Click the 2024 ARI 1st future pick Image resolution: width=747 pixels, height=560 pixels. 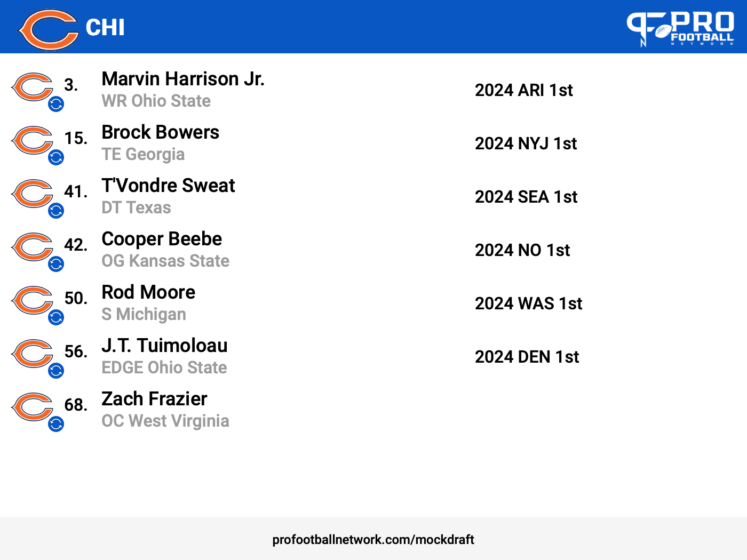pyautogui.click(x=524, y=90)
